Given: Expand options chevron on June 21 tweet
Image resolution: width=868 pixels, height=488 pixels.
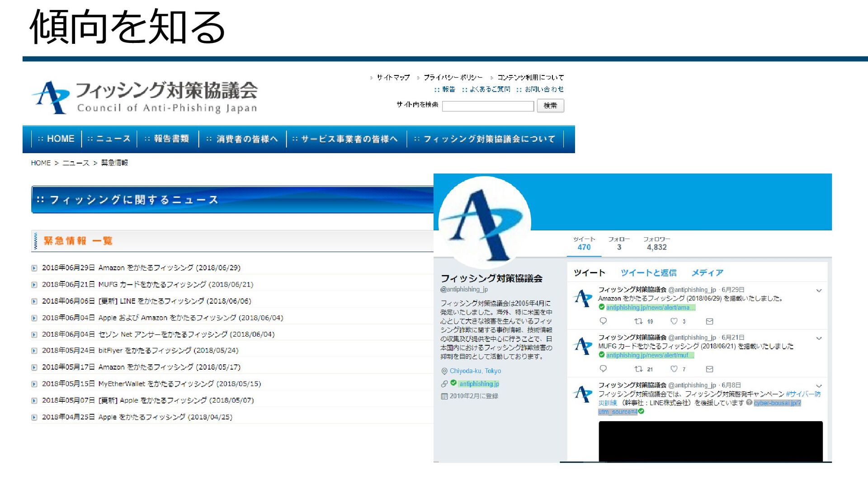Looking at the screenshot, I should tap(819, 338).
